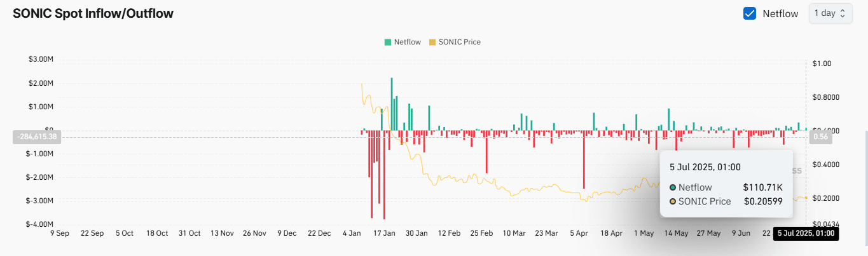Click the tallest green bar near 17 Jan
This screenshot has height=256, width=868.
pyautogui.click(x=392, y=104)
